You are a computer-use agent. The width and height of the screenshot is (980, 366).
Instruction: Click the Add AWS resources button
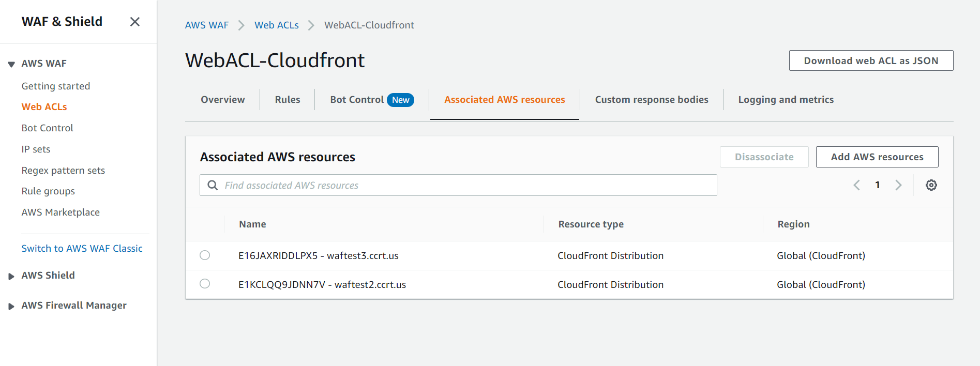point(877,157)
